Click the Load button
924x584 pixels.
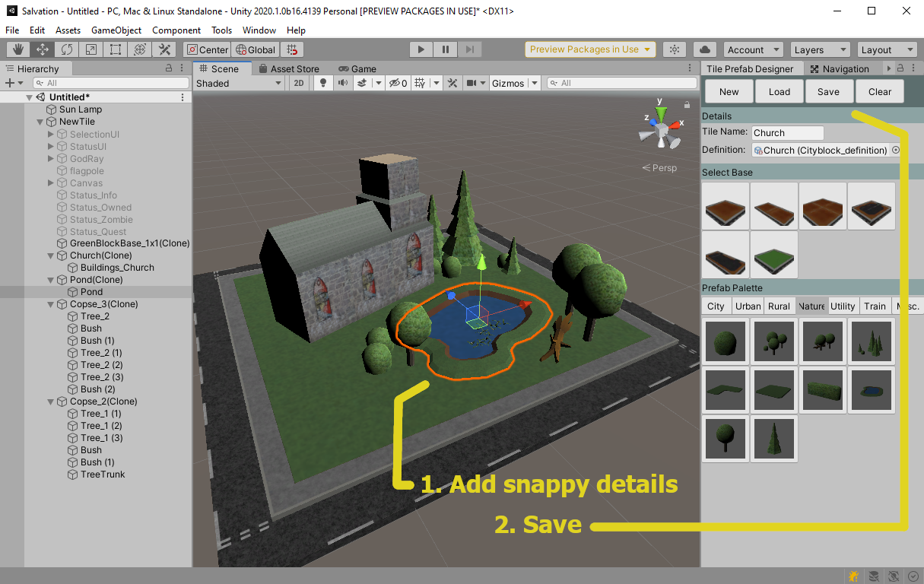779,91
